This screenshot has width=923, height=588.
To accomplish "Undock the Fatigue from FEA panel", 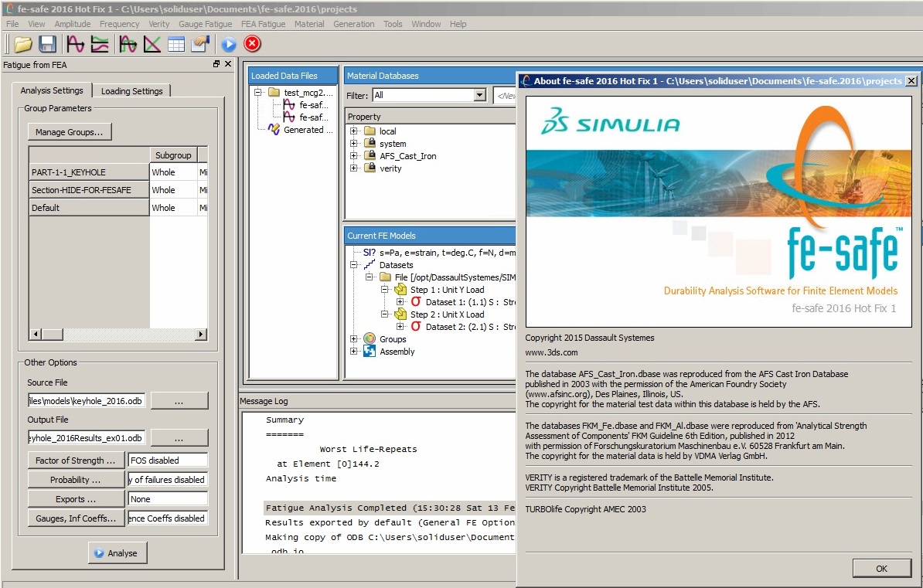I will coord(216,64).
